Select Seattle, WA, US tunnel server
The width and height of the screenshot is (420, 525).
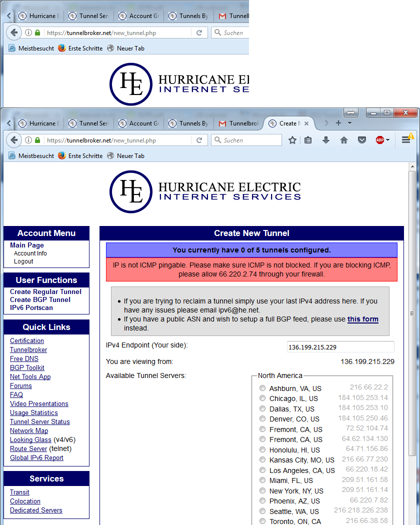tap(262, 511)
